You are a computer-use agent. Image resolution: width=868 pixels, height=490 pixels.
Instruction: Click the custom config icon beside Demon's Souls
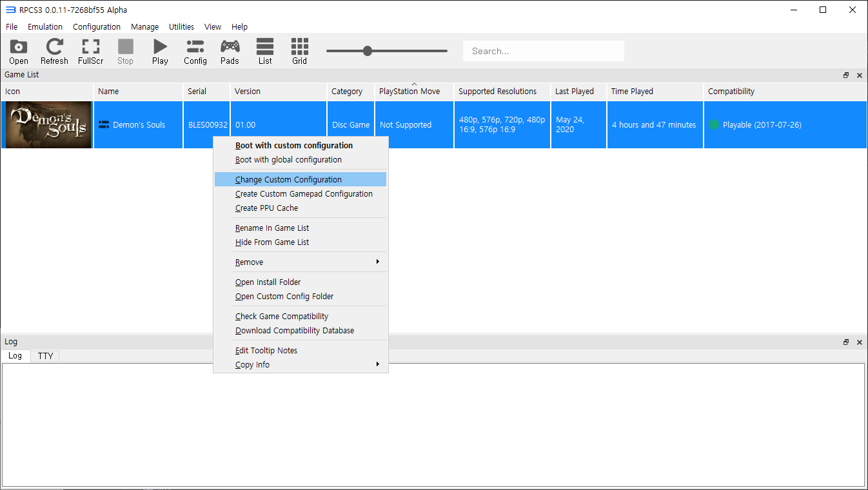pyautogui.click(x=104, y=124)
